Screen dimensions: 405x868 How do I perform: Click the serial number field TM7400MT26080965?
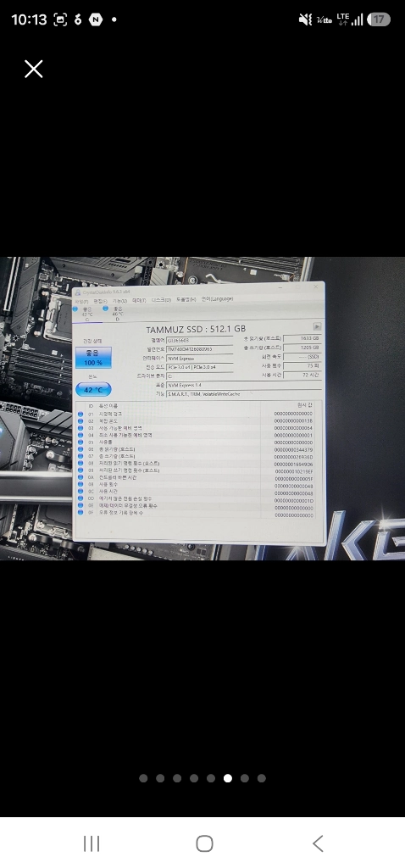click(200, 349)
